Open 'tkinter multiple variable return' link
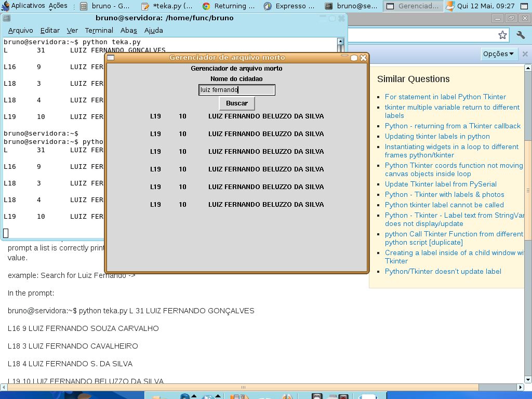532x399 pixels. pos(453,111)
